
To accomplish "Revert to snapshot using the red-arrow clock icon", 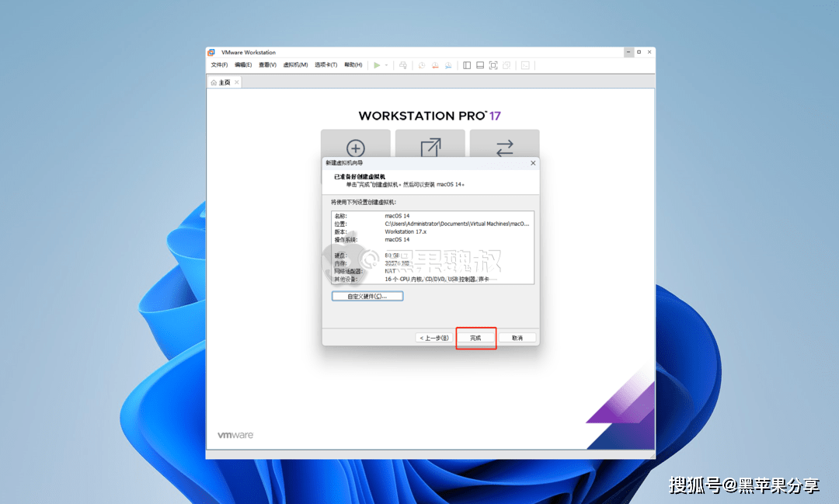I will (x=435, y=65).
